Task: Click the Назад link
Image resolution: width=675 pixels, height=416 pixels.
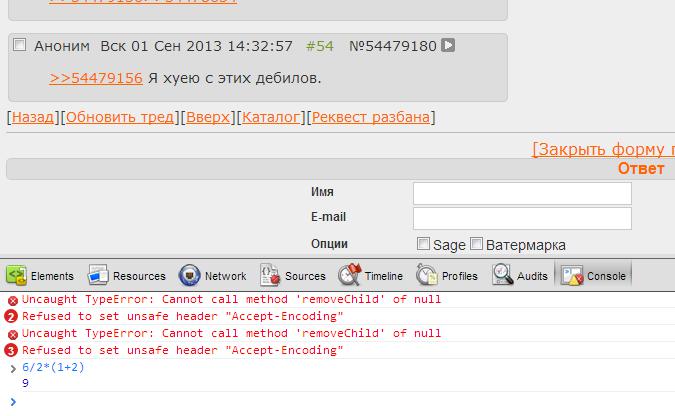Action: (33, 117)
